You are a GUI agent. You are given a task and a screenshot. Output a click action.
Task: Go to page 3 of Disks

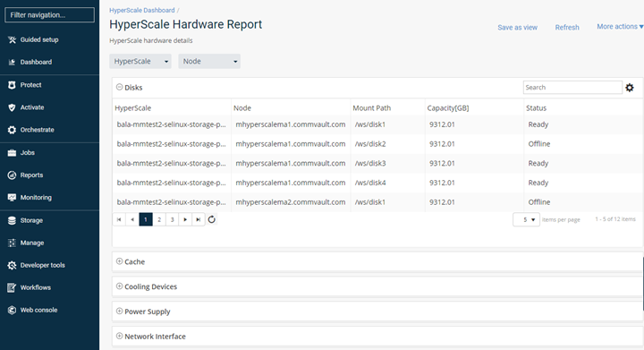172,220
